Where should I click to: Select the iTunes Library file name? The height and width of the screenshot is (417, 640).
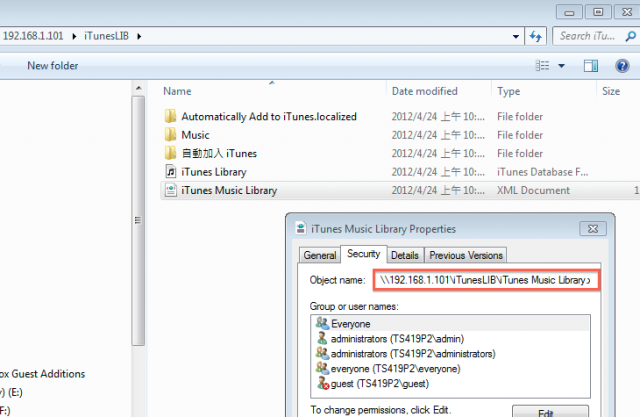(214, 172)
